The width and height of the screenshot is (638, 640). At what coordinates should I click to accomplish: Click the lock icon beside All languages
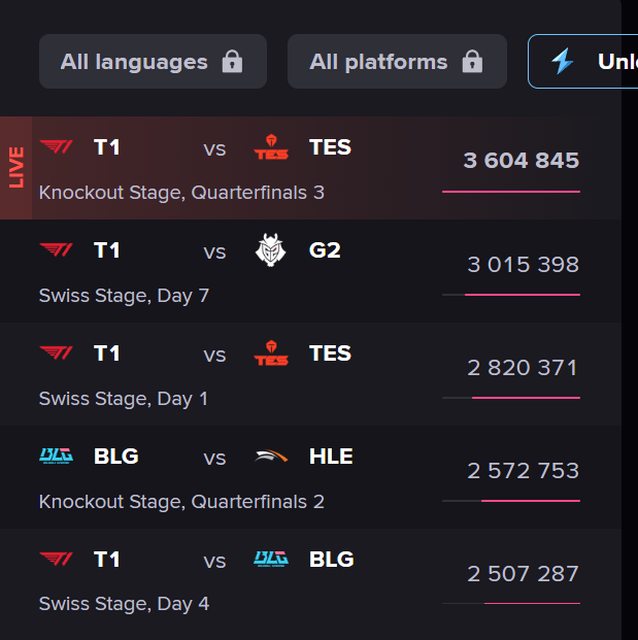click(x=232, y=62)
